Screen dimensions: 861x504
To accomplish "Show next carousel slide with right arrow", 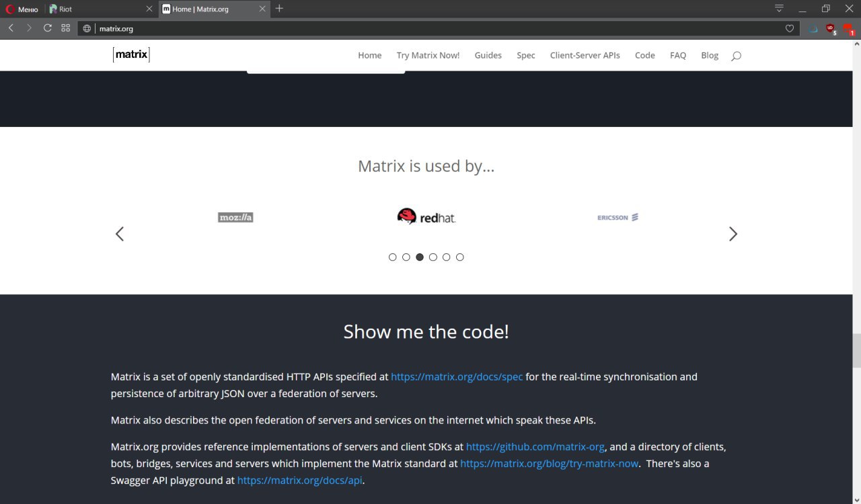I will 733,234.
